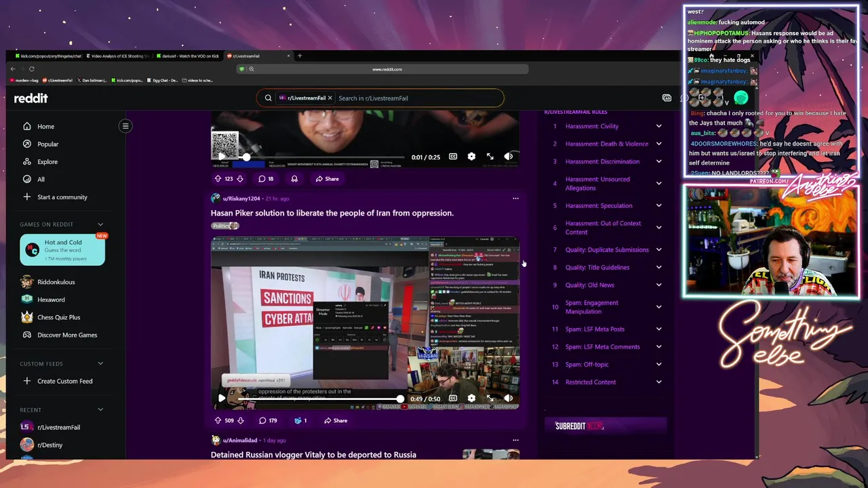Open more options for u/Riskany1204 post

pyautogui.click(x=515, y=199)
